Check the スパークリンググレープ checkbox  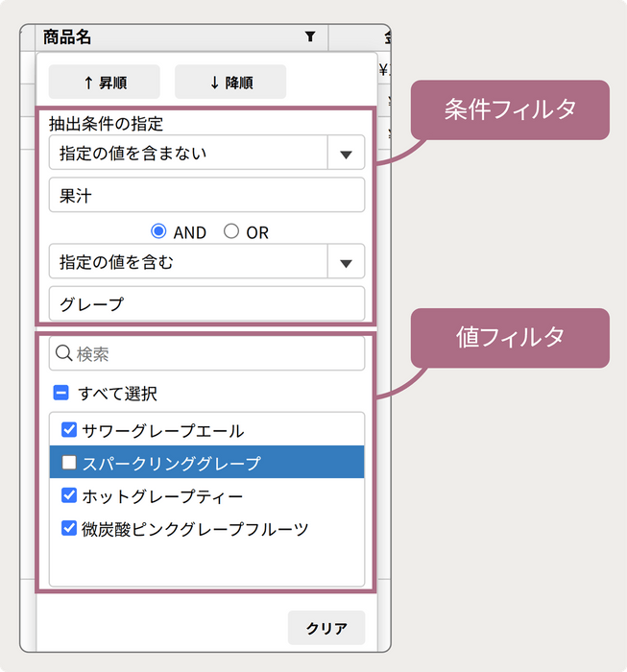pos(69,463)
